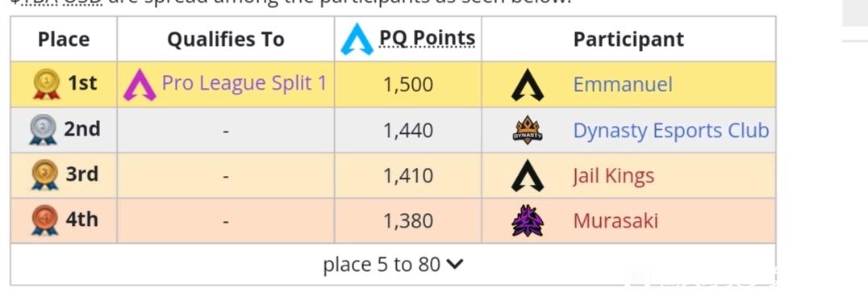The width and height of the screenshot is (868, 301).
Task: Open the Emmanuel participant link
Action: [623, 85]
